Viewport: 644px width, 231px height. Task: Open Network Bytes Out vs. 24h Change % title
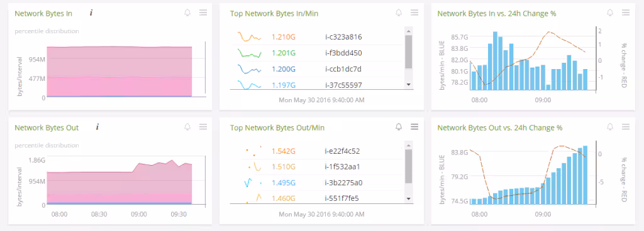[x=500, y=127]
